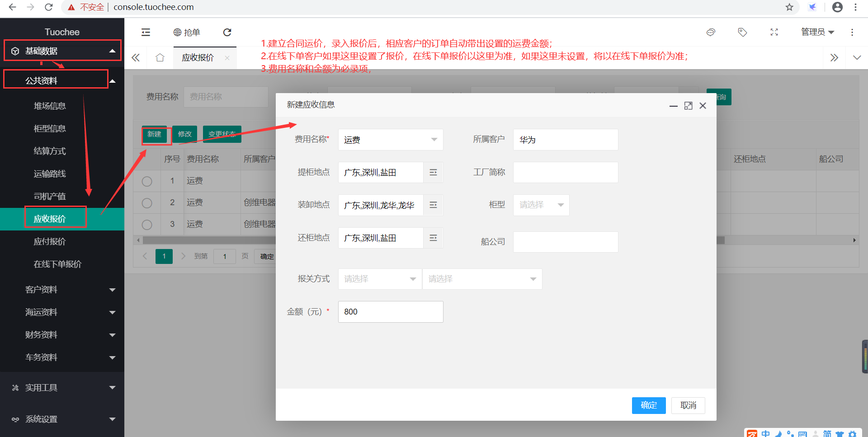This screenshot has width=868, height=437.
Task: Open browser profile avatar
Action: pyautogui.click(x=837, y=7)
